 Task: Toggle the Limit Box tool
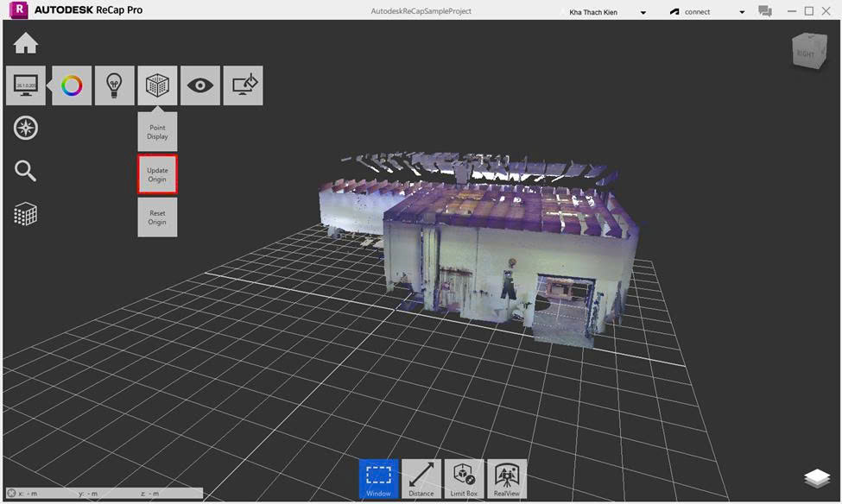464,479
